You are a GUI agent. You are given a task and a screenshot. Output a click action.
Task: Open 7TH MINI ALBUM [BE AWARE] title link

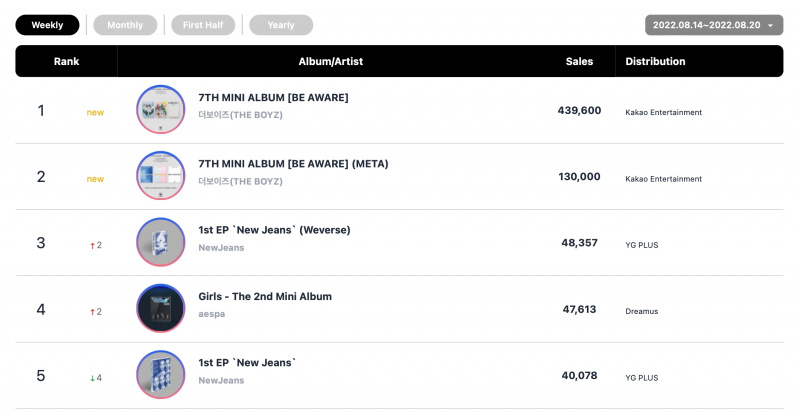[273, 98]
